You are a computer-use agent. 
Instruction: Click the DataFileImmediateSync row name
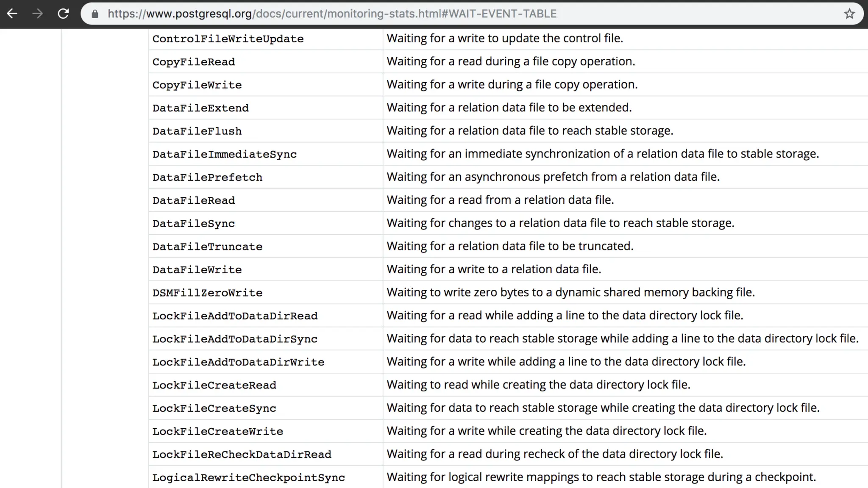click(224, 154)
